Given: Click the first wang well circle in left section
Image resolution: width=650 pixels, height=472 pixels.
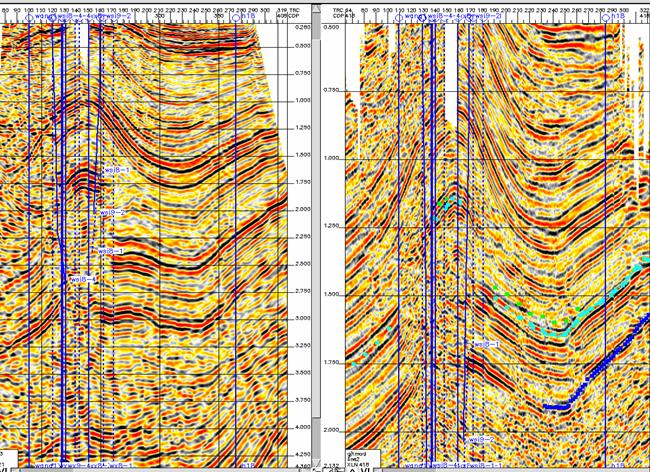Looking at the screenshot, I should [29, 17].
